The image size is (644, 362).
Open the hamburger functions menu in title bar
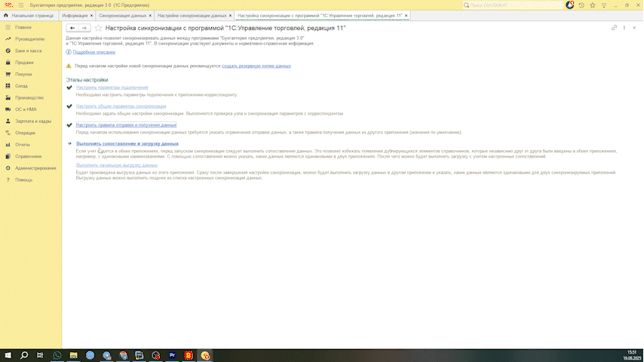21,5
